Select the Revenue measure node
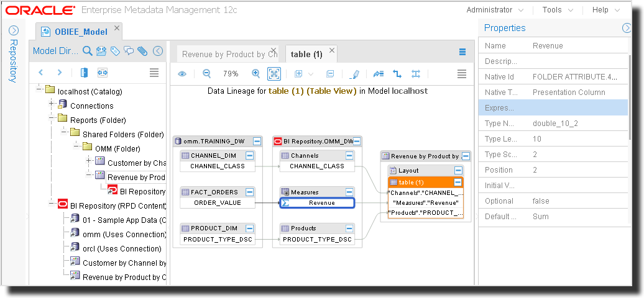Viewport: 644px width, 298px height. click(x=317, y=203)
